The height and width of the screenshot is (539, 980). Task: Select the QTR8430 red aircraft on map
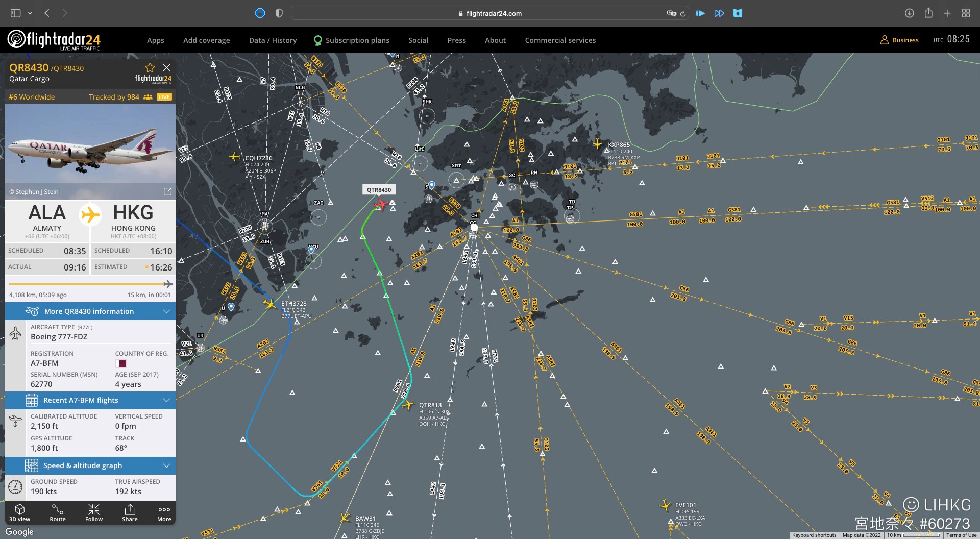(381, 205)
